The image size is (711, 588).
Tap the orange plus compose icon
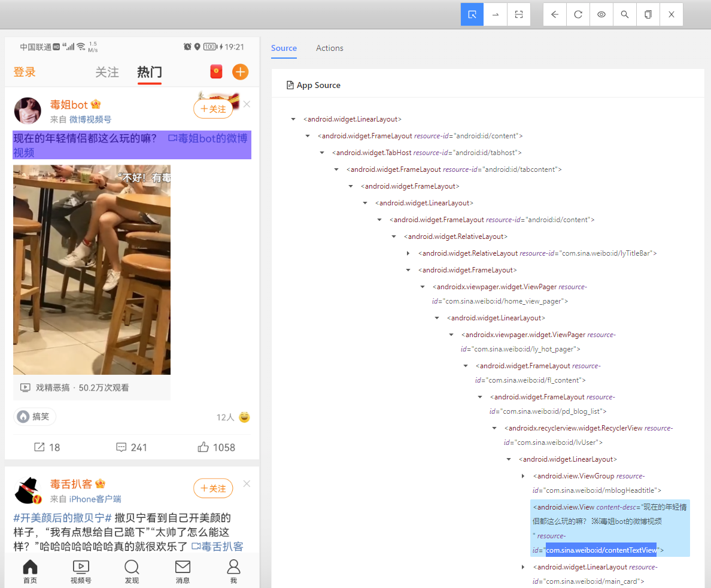(x=240, y=72)
